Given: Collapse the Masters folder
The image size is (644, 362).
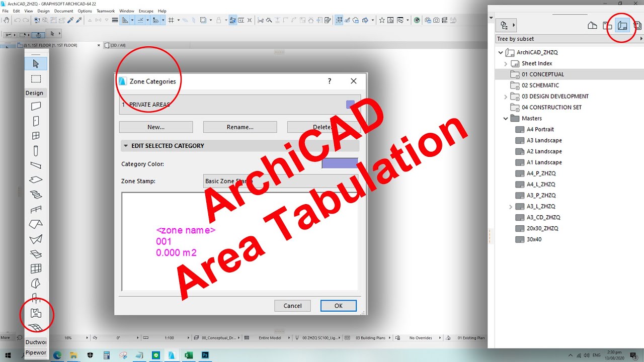Looking at the screenshot, I should tap(506, 119).
